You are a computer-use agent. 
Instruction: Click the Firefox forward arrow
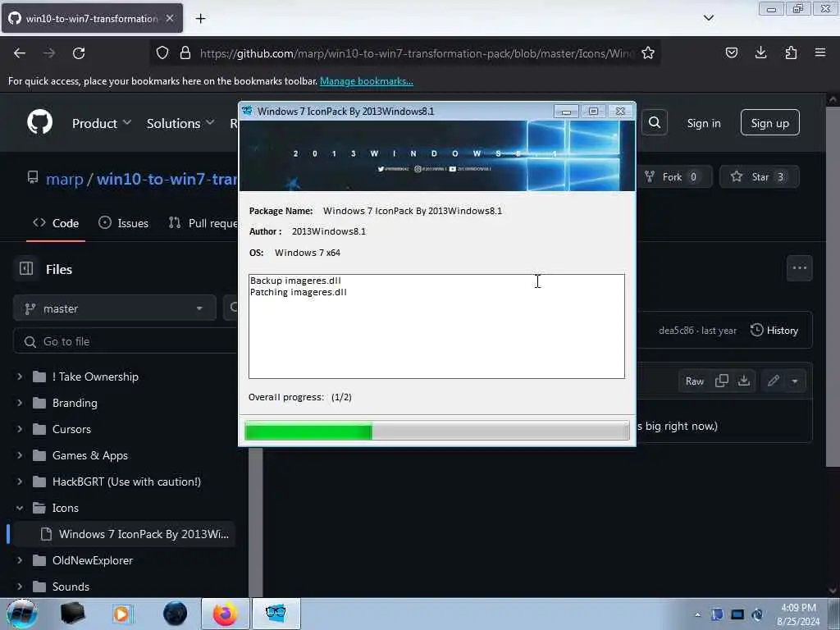point(49,53)
